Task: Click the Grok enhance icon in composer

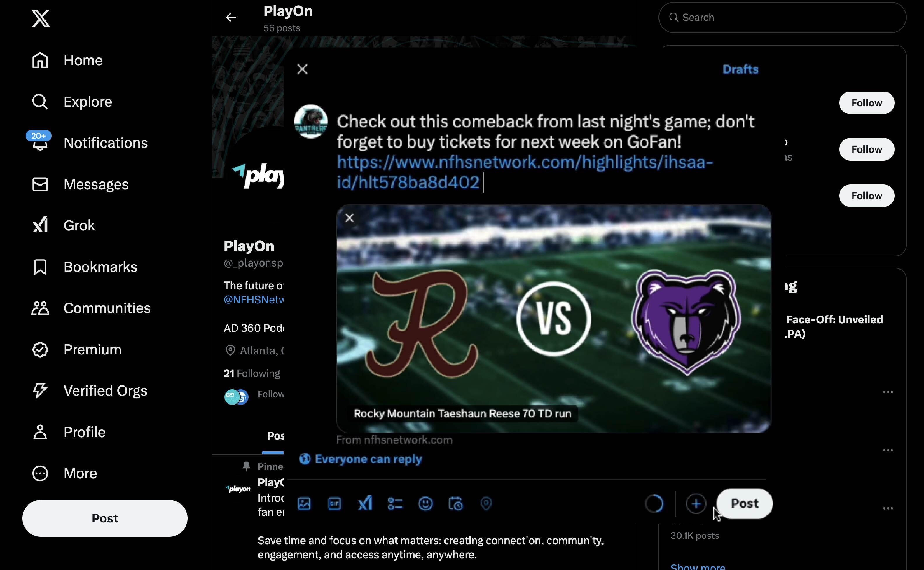Action: click(x=364, y=504)
